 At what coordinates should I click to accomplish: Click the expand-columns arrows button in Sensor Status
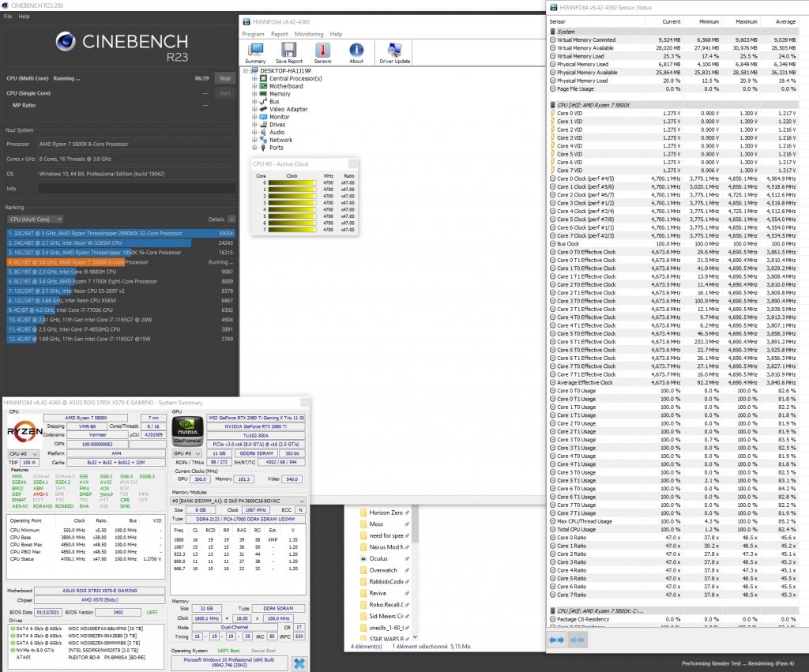(x=556, y=640)
